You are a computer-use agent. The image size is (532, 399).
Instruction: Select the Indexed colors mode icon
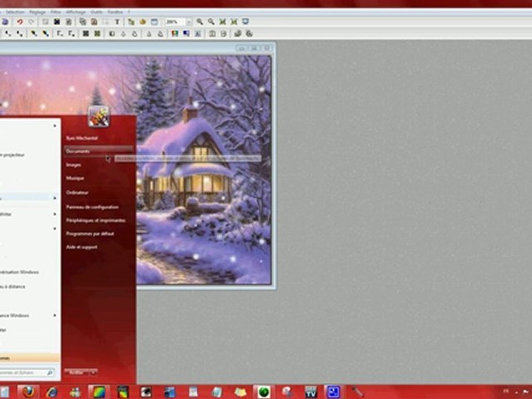point(57,22)
